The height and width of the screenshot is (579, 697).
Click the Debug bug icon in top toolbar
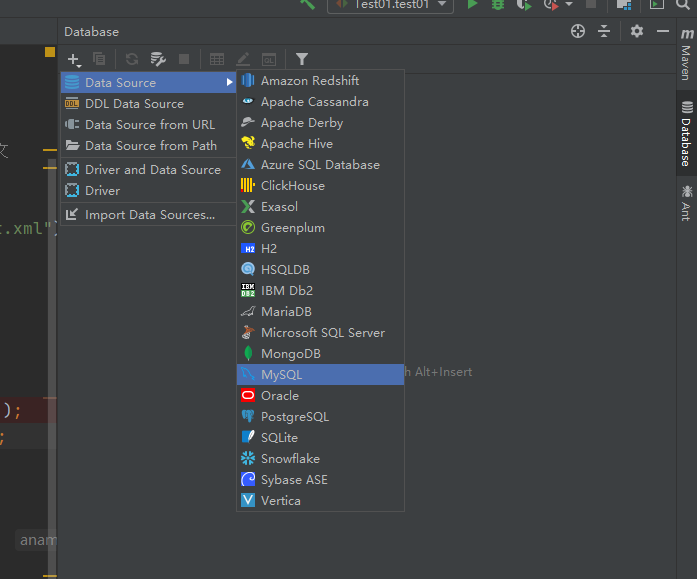click(498, 4)
